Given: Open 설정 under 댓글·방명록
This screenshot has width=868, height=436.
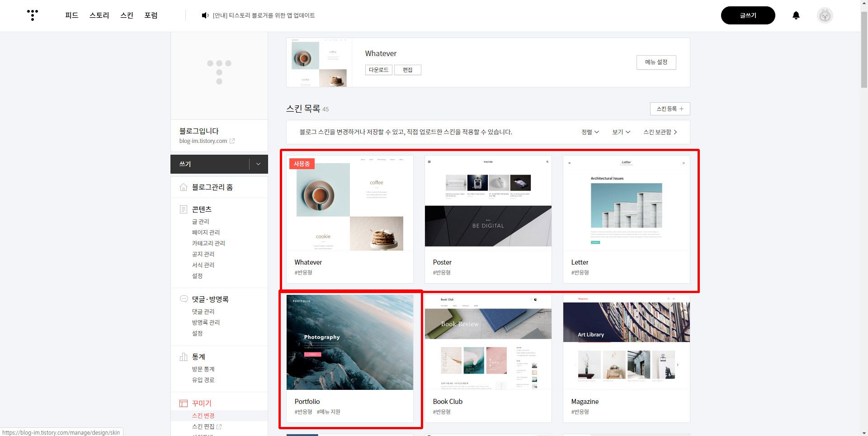Looking at the screenshot, I should pos(197,333).
